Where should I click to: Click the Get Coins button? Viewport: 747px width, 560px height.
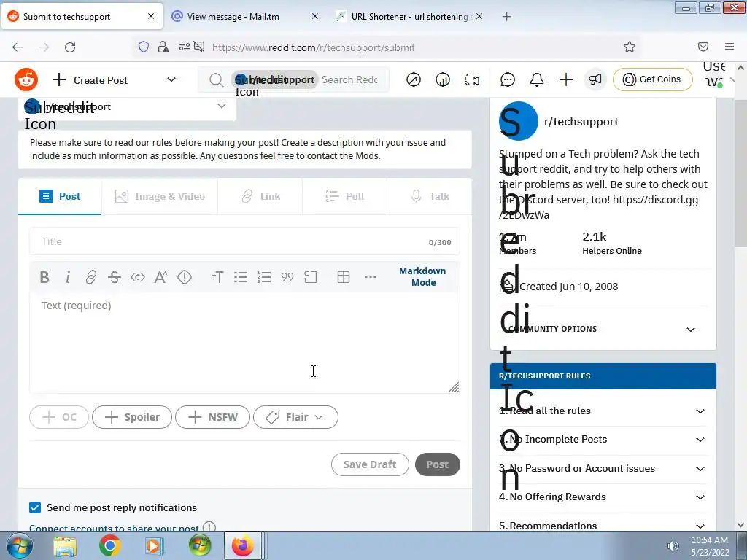pyautogui.click(x=652, y=79)
